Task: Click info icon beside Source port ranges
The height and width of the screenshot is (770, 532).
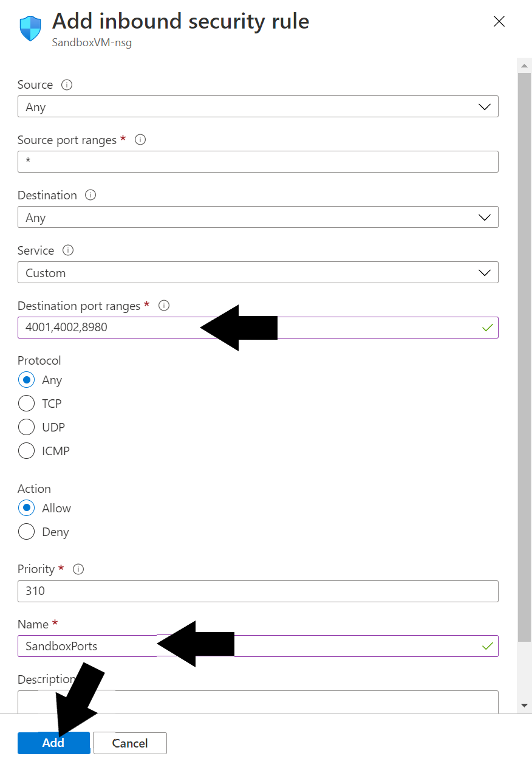Action: pos(140,140)
